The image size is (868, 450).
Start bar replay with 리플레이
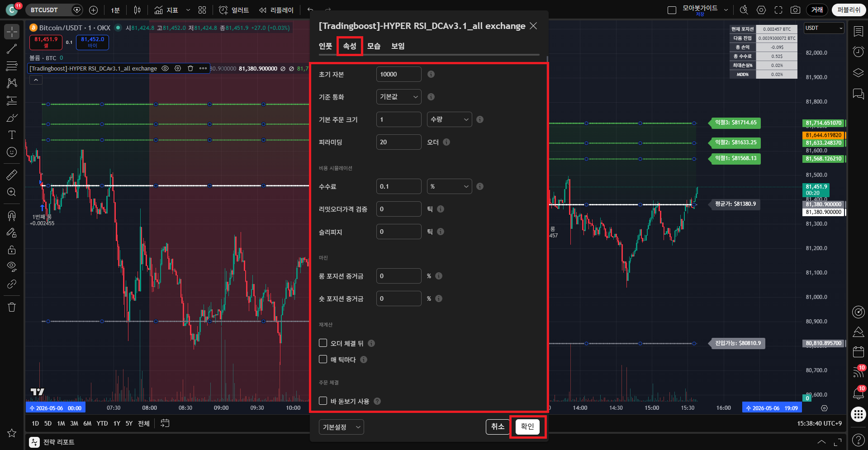pyautogui.click(x=276, y=10)
